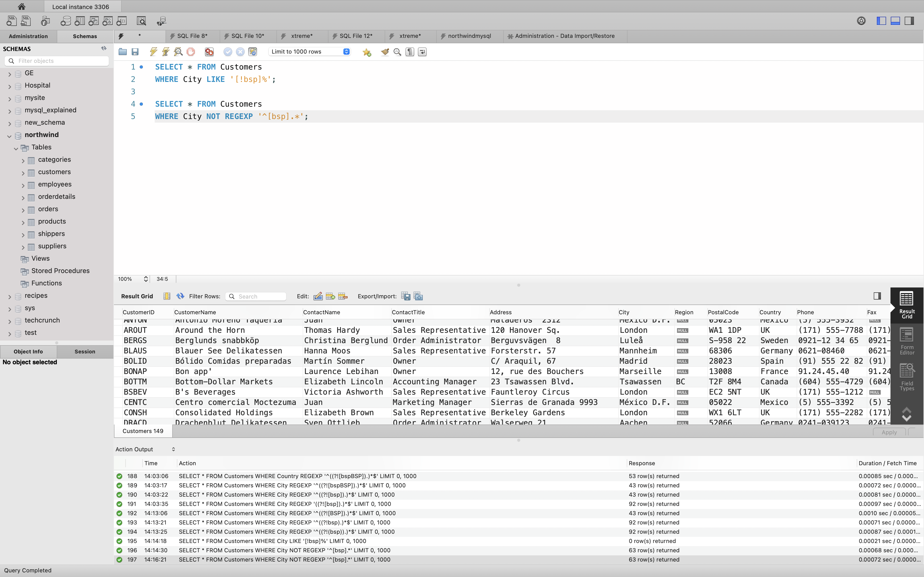Switch to the Administration tab
924x577 pixels.
click(28, 36)
